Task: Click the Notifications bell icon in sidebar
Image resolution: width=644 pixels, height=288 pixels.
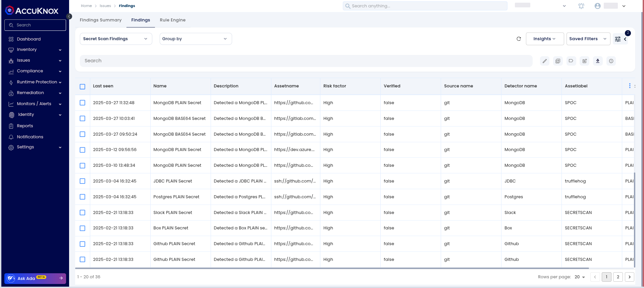Action: point(11,137)
